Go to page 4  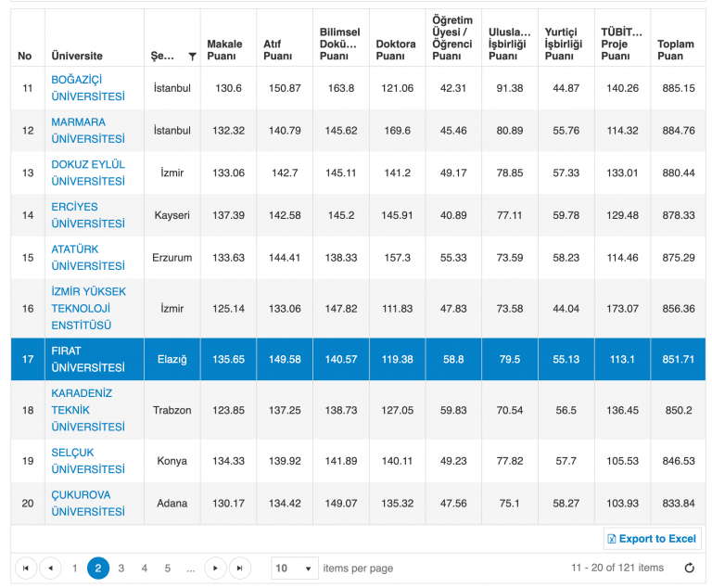pos(145,568)
